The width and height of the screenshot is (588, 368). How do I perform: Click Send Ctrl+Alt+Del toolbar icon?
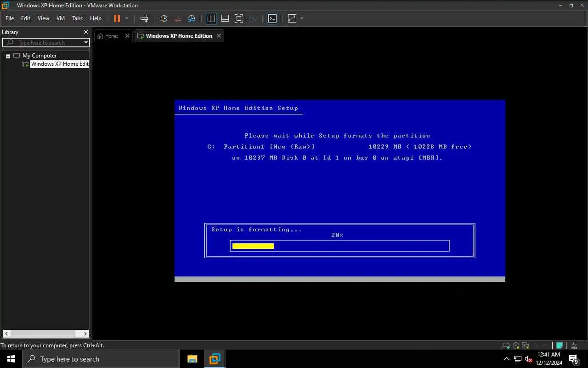144,18
